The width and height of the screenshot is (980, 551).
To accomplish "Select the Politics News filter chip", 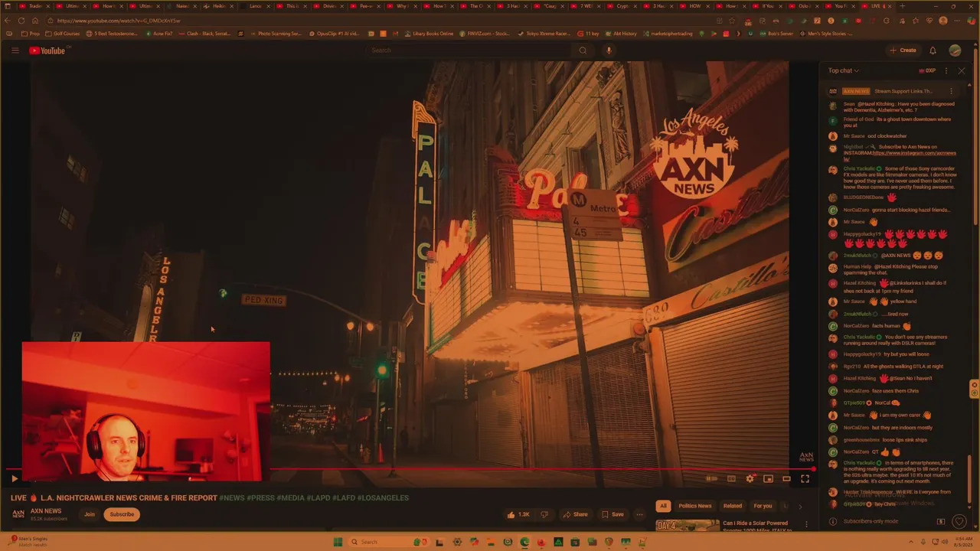I will pos(695,506).
